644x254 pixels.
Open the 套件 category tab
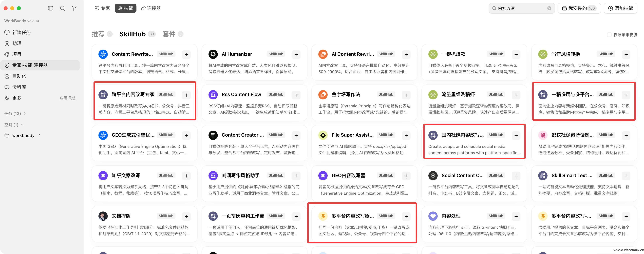(173, 34)
